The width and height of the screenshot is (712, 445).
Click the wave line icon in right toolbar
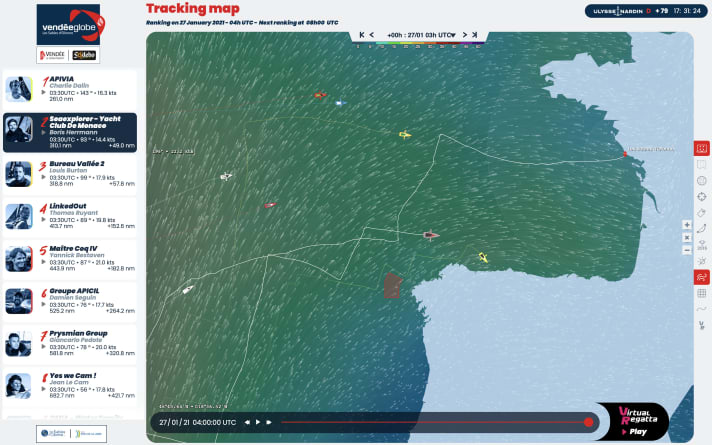coord(702,309)
